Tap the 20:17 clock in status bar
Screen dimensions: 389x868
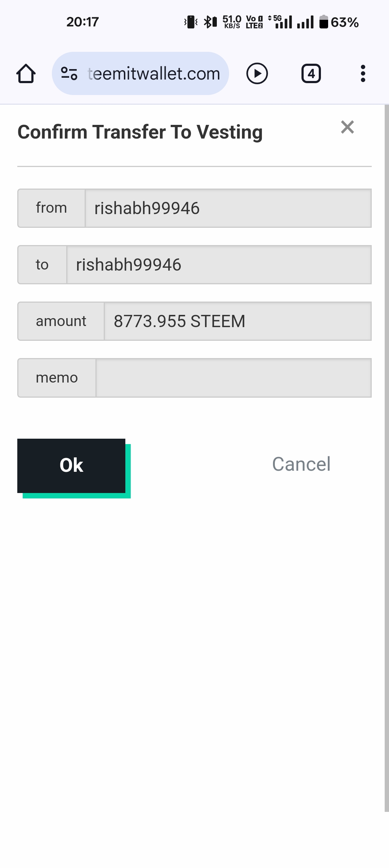click(82, 22)
